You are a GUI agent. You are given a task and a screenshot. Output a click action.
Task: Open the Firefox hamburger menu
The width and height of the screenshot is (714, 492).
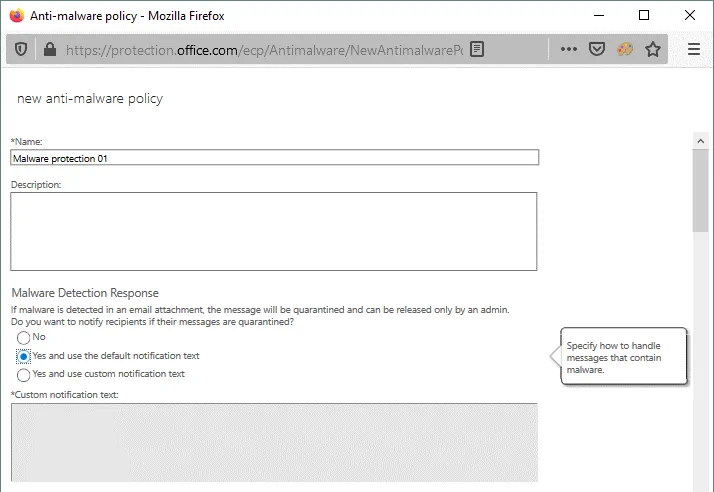click(694, 49)
